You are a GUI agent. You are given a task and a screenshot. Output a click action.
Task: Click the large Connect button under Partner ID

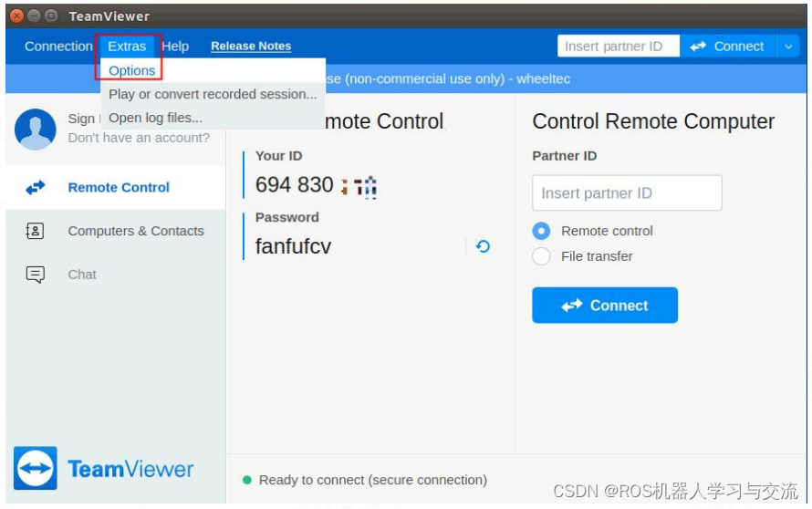click(x=605, y=306)
